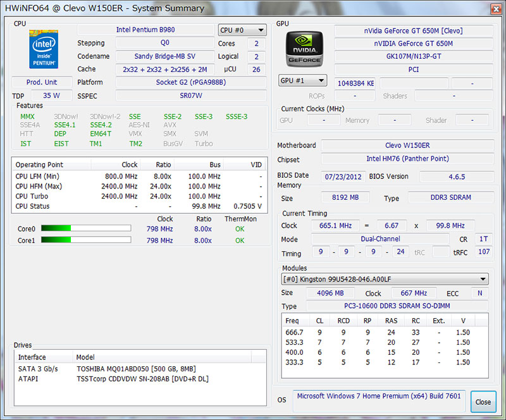506x420 pixels.
Task: Click the VID column header
Action: coord(245,164)
